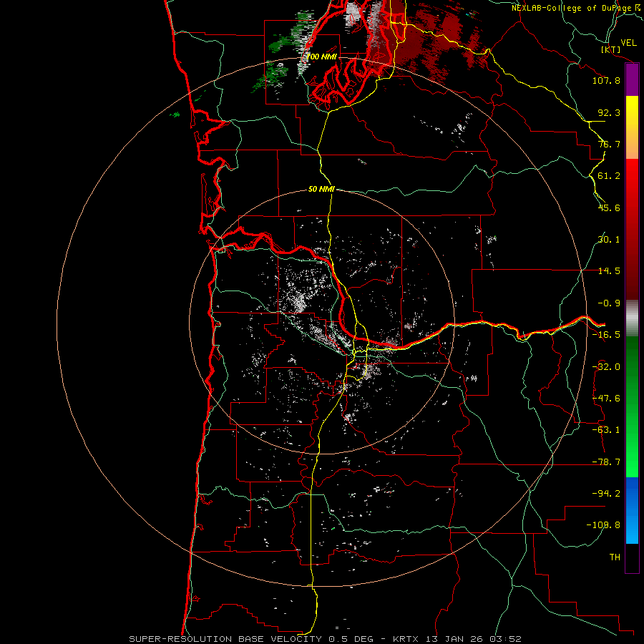Click the -0.9 legend value

point(609,303)
